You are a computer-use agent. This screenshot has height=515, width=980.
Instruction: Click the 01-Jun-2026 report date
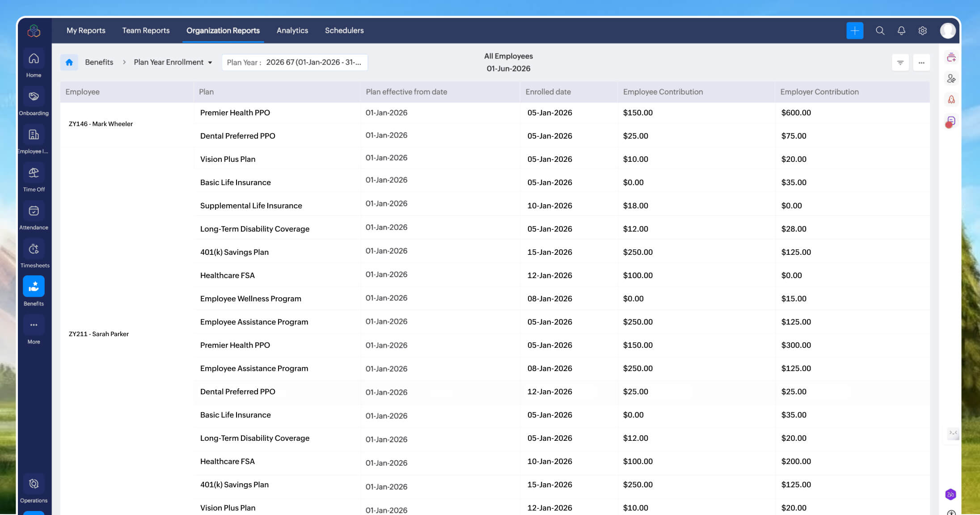pyautogui.click(x=508, y=69)
